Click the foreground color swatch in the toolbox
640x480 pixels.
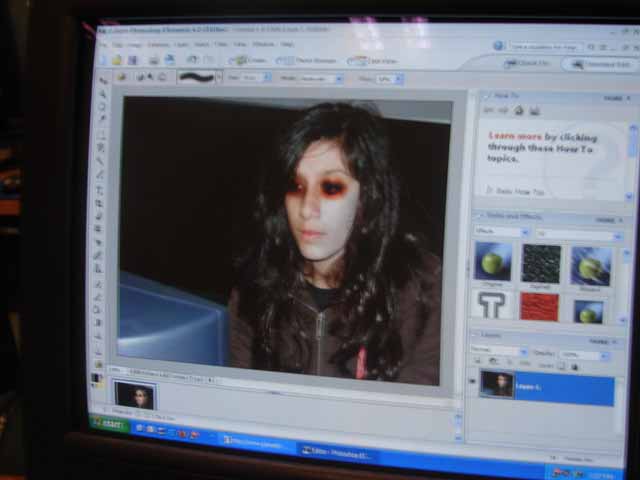click(97, 375)
